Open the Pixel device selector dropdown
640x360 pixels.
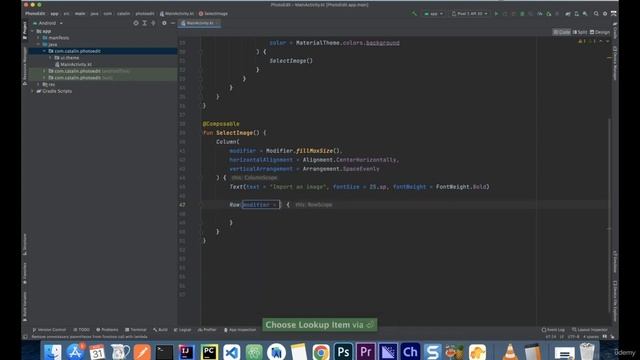(x=469, y=13)
